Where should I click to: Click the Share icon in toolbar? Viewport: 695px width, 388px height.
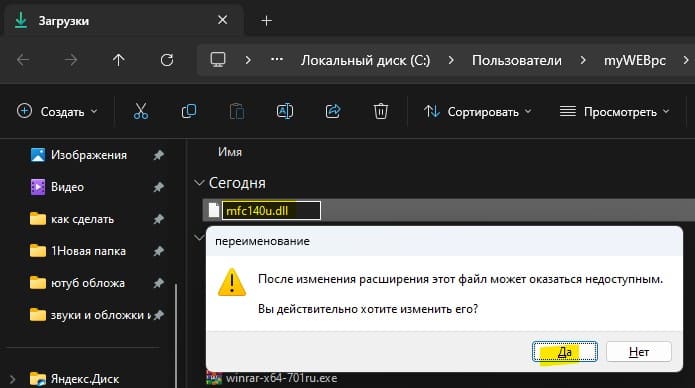333,111
